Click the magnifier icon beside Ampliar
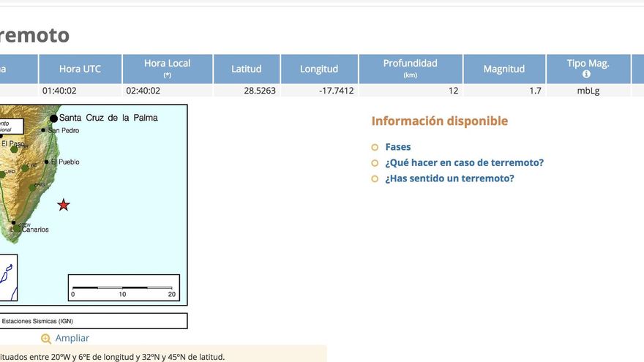This screenshot has width=644, height=362. (x=46, y=339)
